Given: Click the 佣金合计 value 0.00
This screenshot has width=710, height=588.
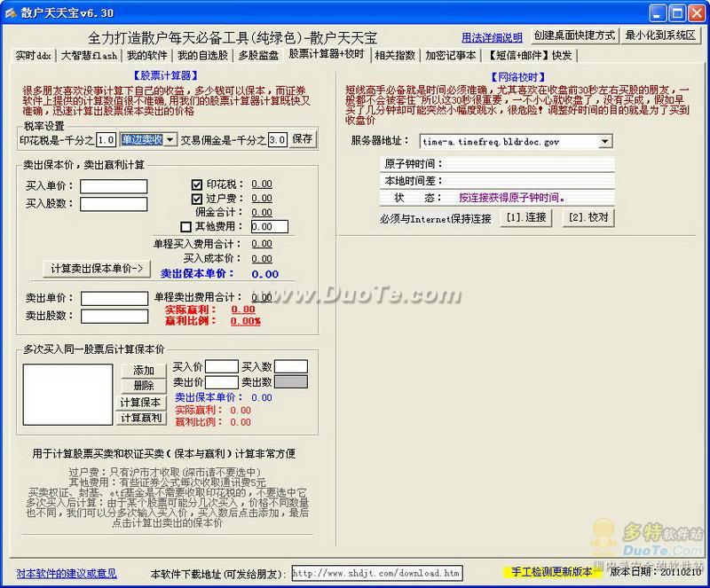Looking at the screenshot, I should click(262, 212).
